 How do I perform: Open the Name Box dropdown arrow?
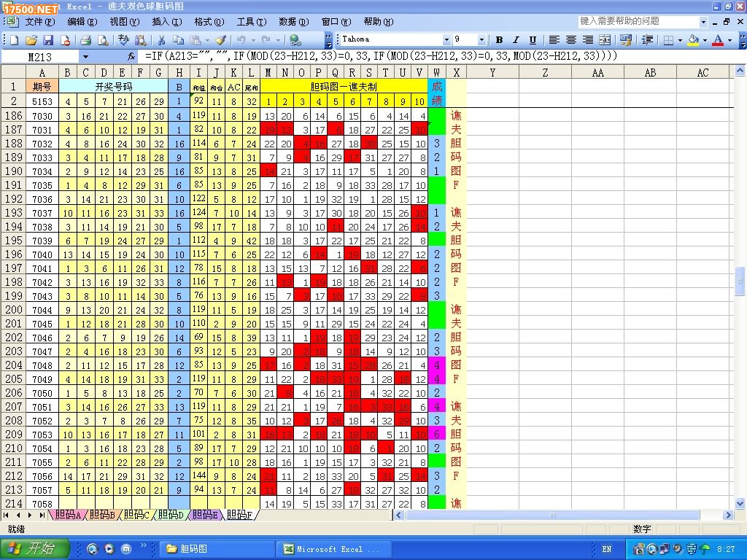pos(85,57)
